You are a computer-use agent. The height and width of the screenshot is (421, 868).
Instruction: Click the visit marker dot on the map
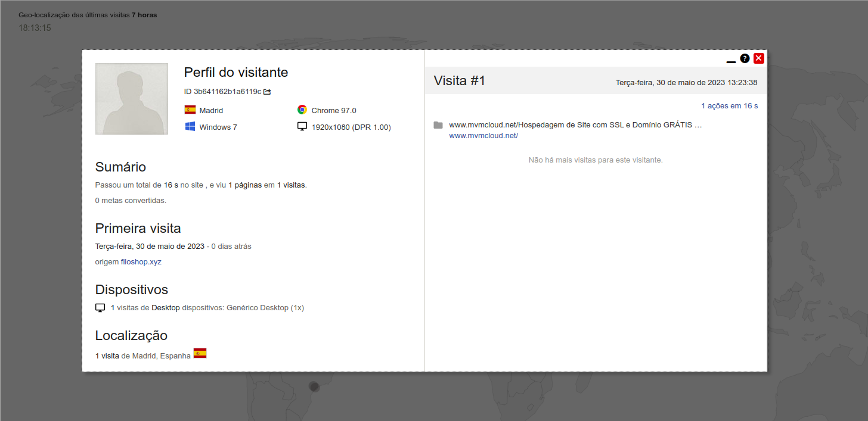pos(314,386)
